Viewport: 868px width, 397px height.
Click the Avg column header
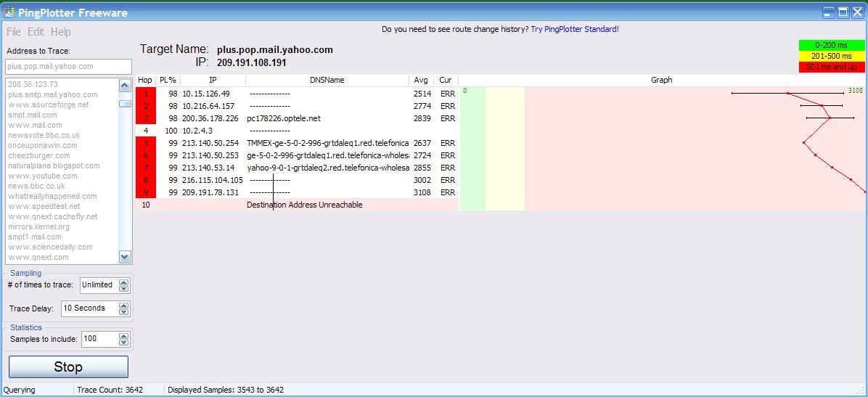421,81
